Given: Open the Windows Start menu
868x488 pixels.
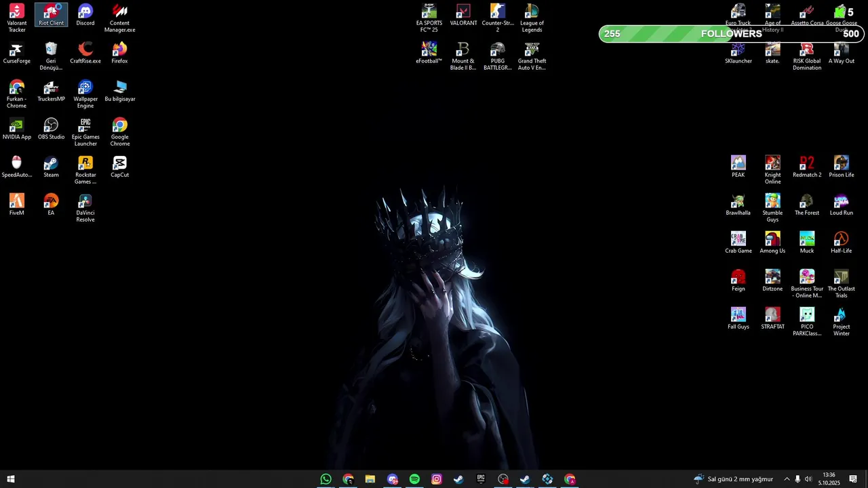Looking at the screenshot, I should click(x=11, y=479).
